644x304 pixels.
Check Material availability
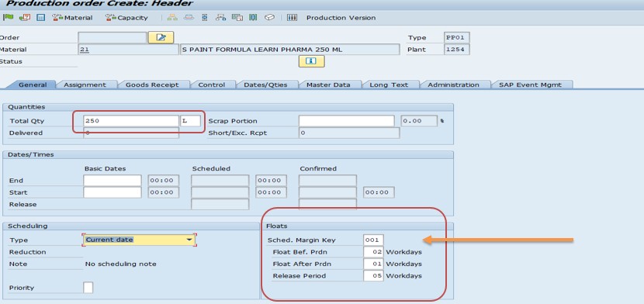[x=72, y=18]
